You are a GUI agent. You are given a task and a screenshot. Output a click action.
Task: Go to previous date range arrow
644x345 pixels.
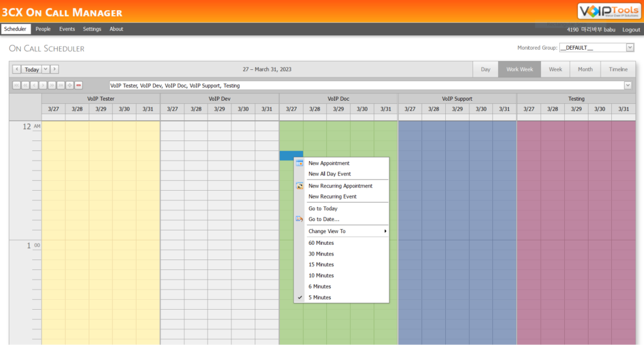pyautogui.click(x=16, y=69)
